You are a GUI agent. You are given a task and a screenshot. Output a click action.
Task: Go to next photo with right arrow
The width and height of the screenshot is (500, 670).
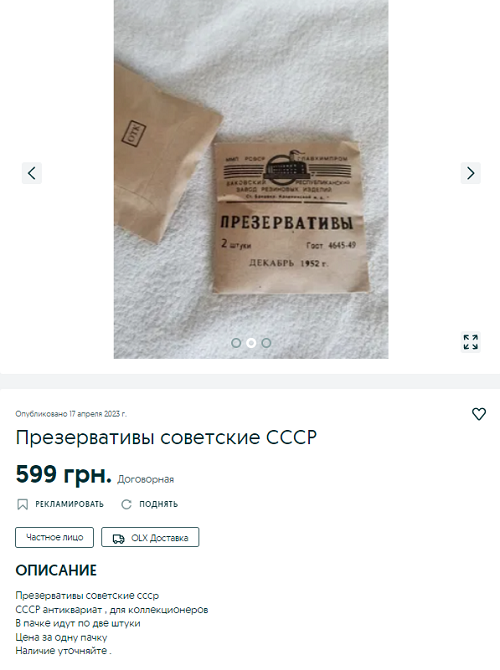click(x=471, y=173)
